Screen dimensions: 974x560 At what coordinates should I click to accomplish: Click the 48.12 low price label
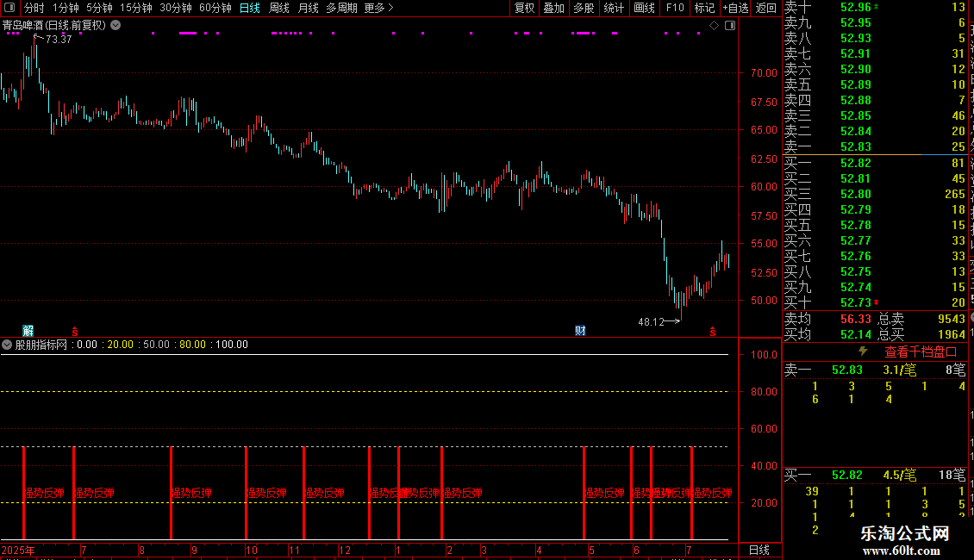click(x=651, y=321)
